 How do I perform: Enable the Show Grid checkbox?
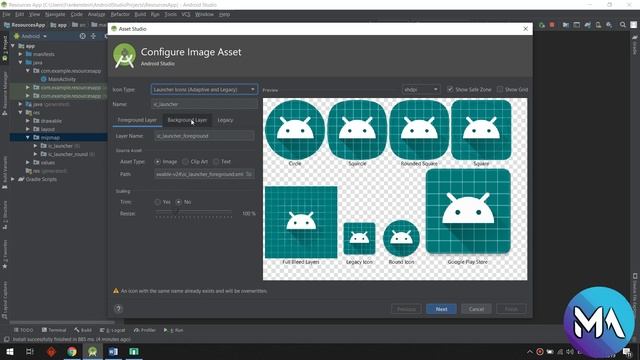pos(500,89)
